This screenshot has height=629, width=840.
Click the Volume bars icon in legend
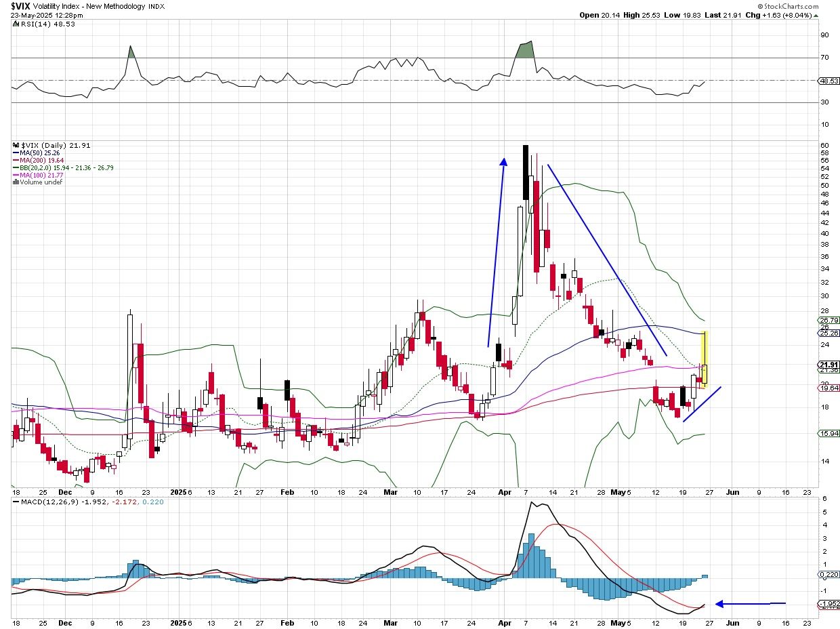click(x=16, y=182)
